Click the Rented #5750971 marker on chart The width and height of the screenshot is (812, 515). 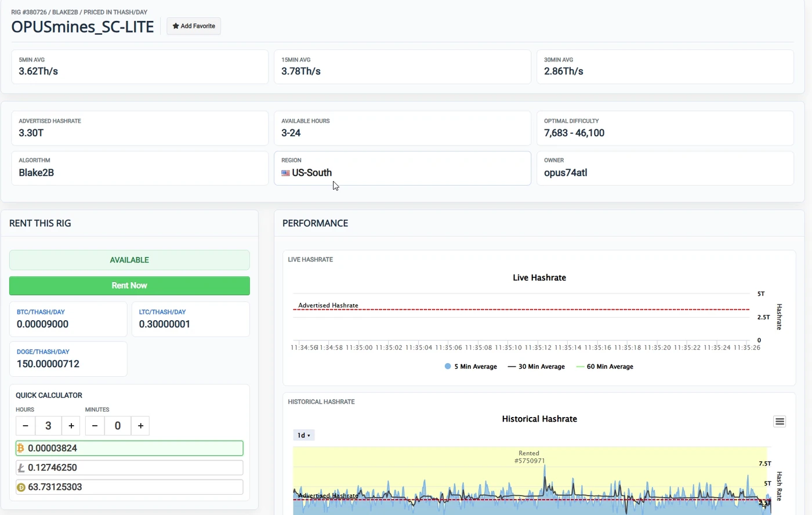(529, 457)
